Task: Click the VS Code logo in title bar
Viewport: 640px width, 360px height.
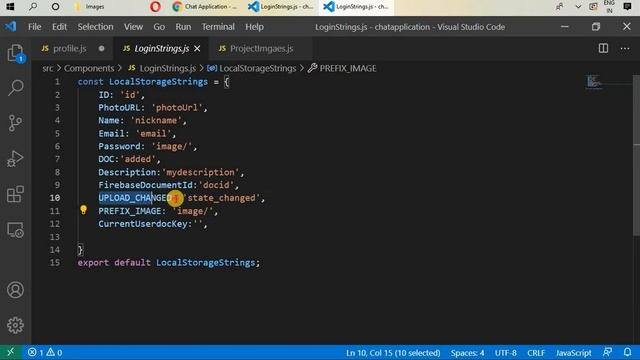Action: click(x=11, y=27)
